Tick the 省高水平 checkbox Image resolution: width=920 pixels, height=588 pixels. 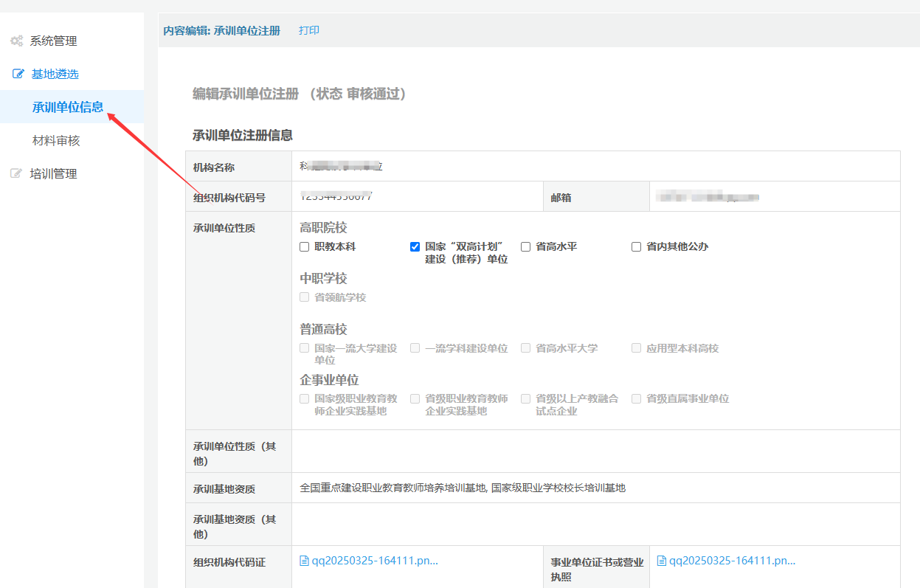[x=526, y=247]
